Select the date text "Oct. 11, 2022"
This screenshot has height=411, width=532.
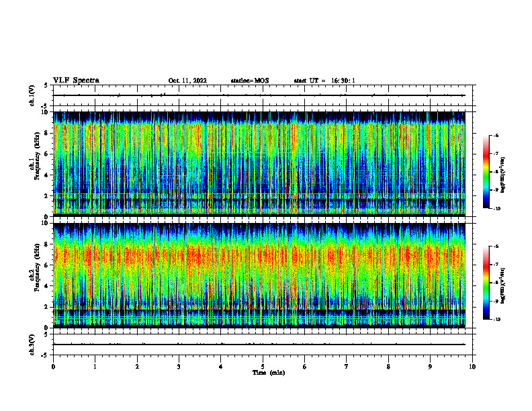187,81
